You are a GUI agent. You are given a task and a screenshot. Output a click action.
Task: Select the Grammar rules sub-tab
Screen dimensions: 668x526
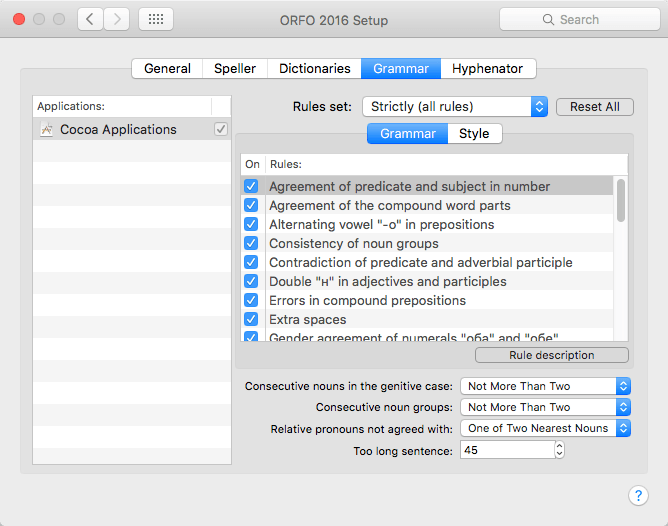pos(408,134)
